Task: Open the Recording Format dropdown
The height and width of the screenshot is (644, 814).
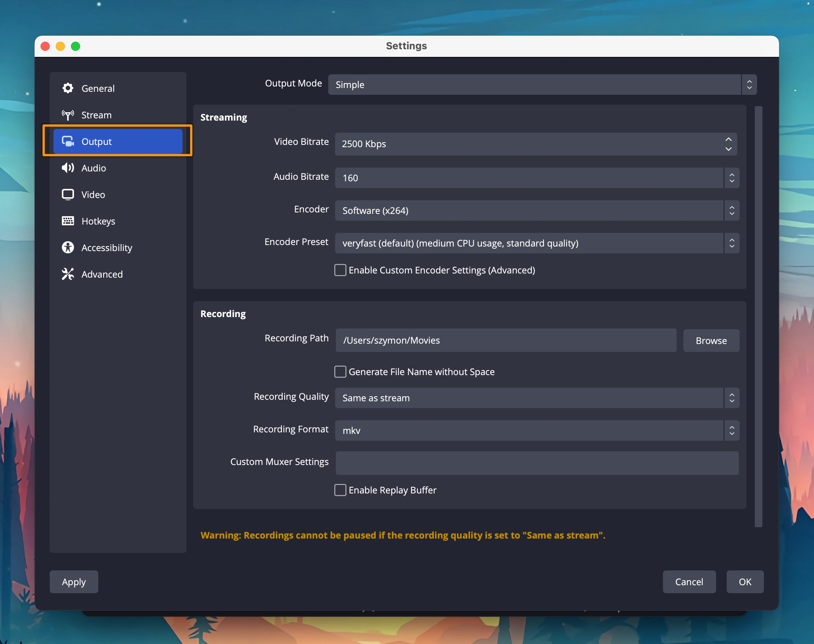Action: click(537, 430)
